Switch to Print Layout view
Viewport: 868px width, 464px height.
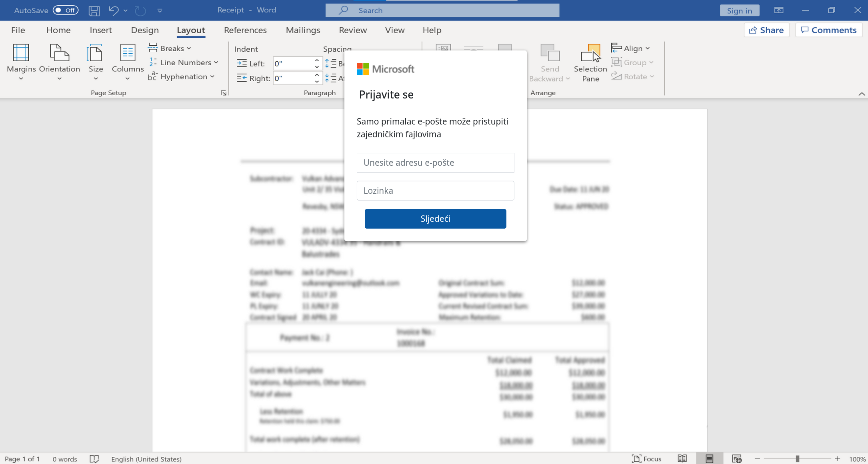(709, 459)
